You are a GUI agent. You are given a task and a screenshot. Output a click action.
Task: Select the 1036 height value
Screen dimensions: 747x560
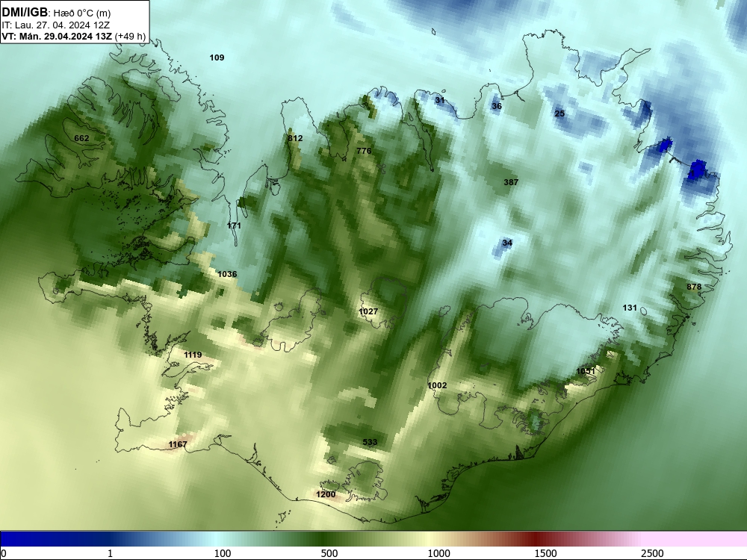[x=227, y=274]
